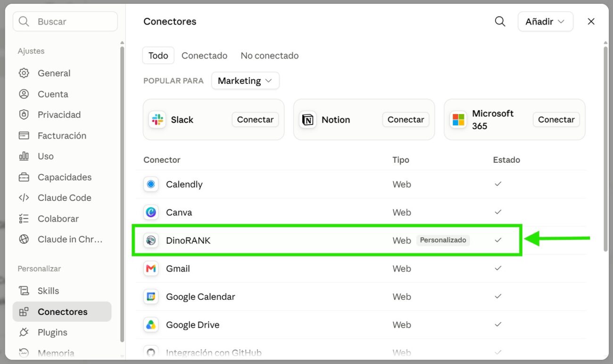Open Facturación section

pos(62,135)
